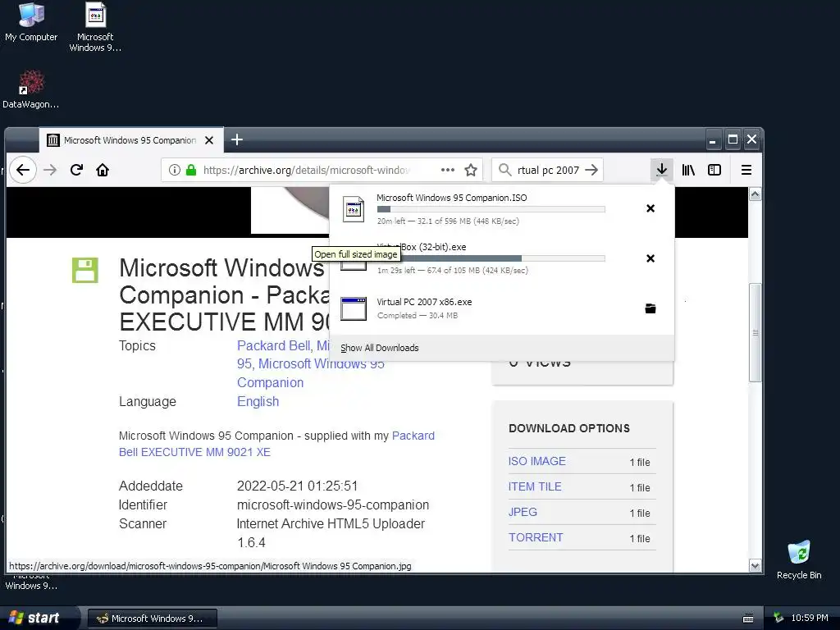This screenshot has height=630, width=840.
Task: Click the DOWNLOAD OPTIONS heading
Action: click(x=569, y=428)
